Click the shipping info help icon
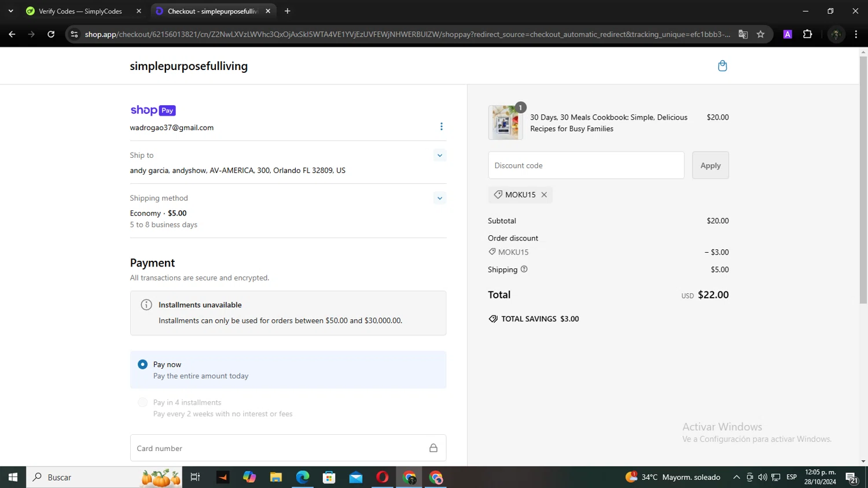The height and width of the screenshot is (488, 868). pyautogui.click(x=524, y=269)
